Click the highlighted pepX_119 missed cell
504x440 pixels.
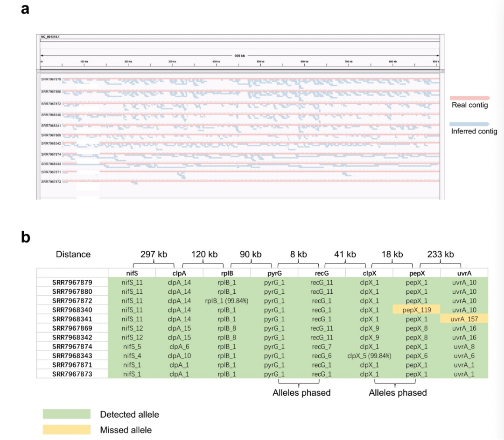[417, 310]
